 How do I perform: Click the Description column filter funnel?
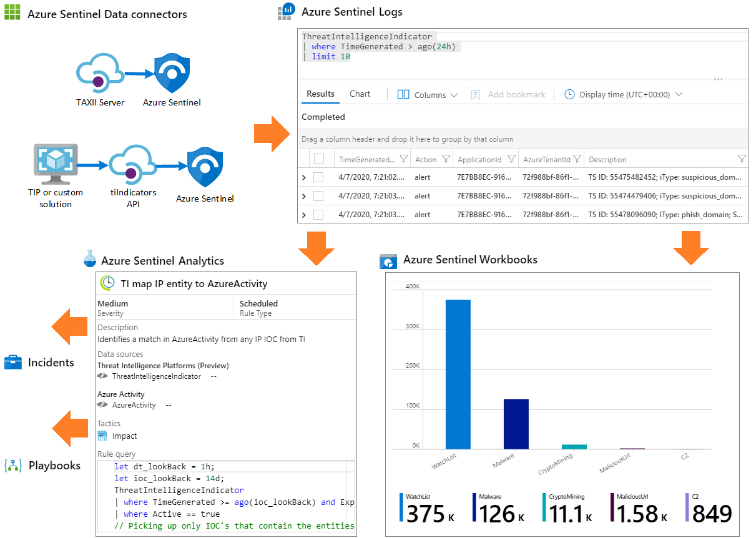click(741, 159)
